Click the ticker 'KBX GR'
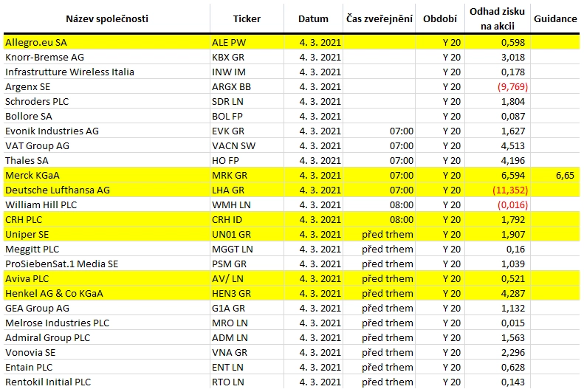Screen dimensions: 584x392 pos(228,57)
